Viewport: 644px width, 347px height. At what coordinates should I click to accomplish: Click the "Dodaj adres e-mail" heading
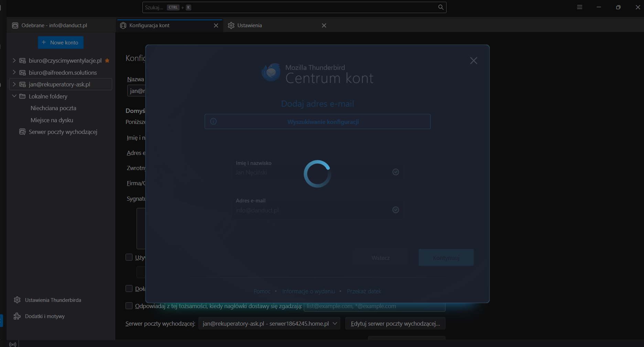coord(318,104)
